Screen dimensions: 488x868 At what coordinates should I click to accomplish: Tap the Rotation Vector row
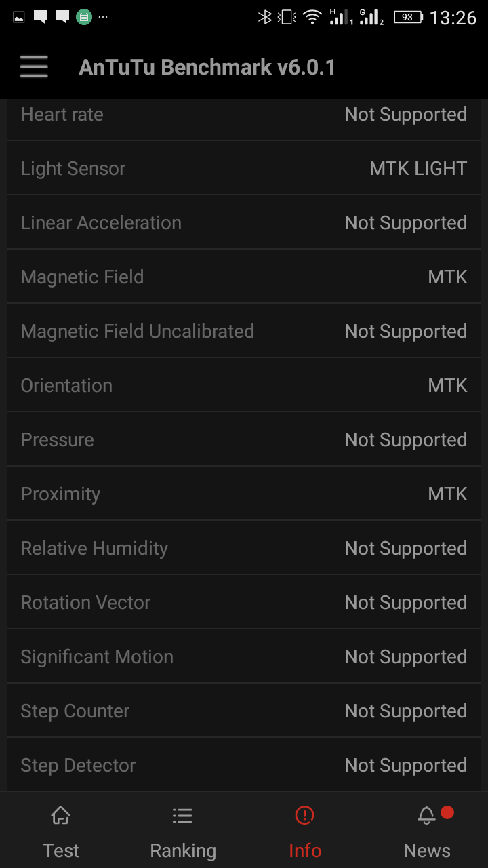pyautogui.click(x=244, y=602)
